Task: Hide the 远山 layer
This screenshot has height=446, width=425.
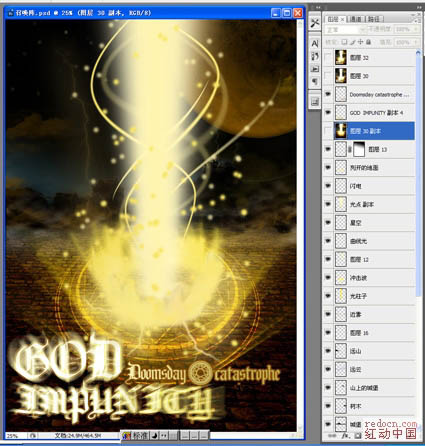Action: [x=328, y=351]
